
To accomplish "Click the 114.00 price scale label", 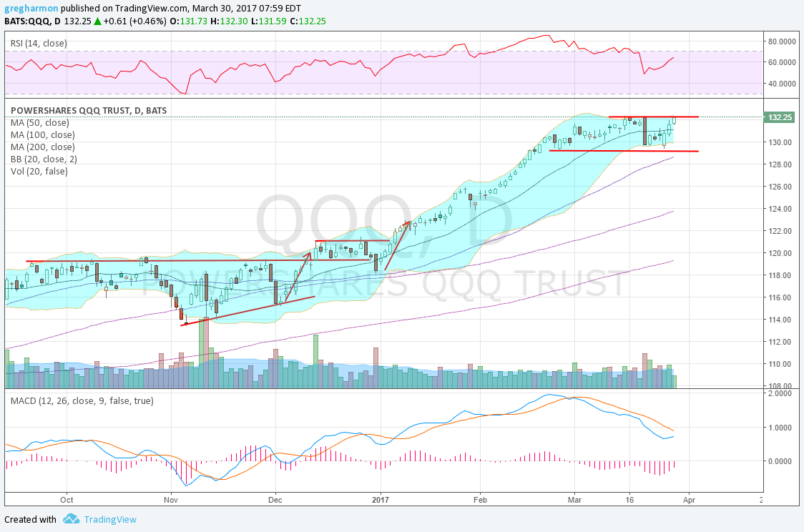I will 780,320.
